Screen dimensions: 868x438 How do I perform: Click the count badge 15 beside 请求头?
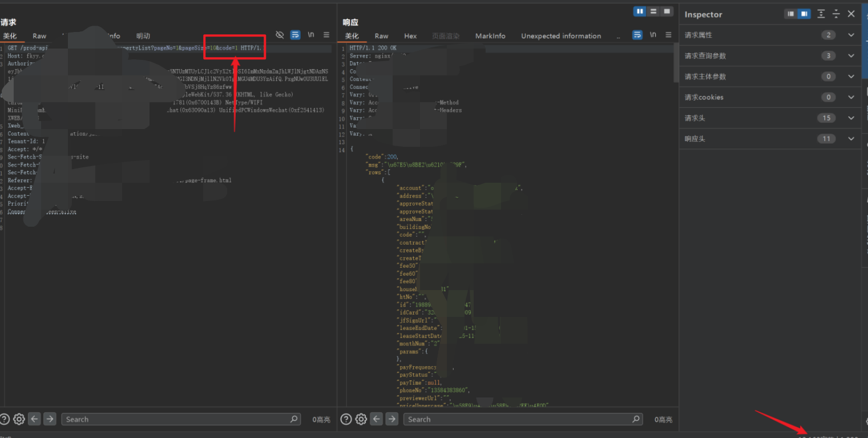tap(826, 118)
